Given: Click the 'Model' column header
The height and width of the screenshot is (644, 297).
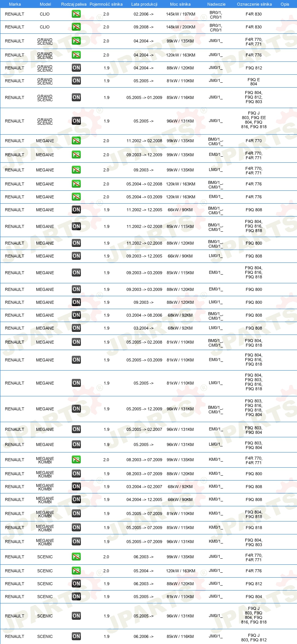Looking at the screenshot, I should pyautogui.click(x=45, y=4).
